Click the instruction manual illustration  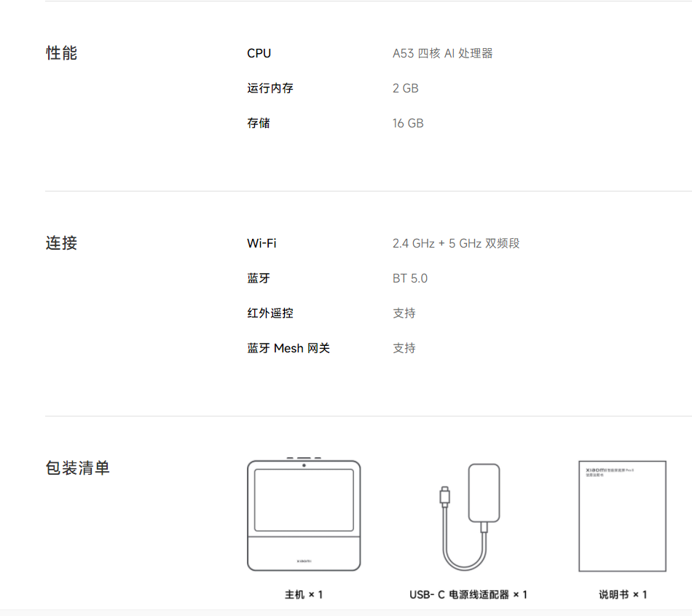(622, 516)
